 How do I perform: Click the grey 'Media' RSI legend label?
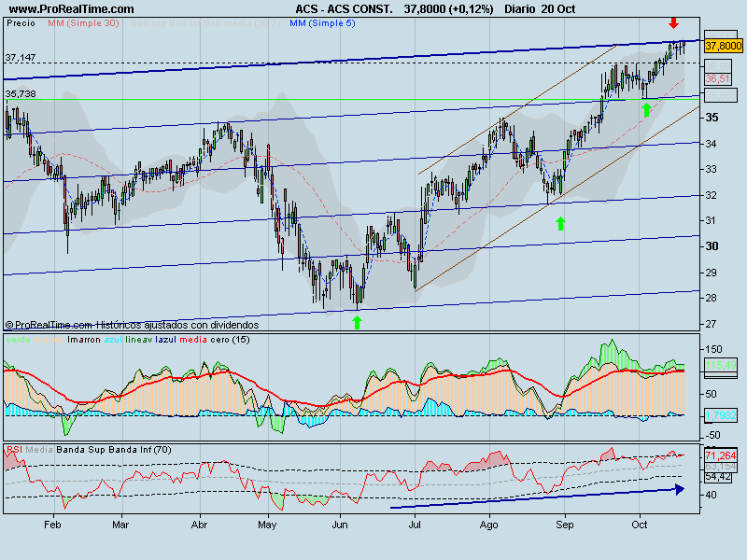pos(39,450)
